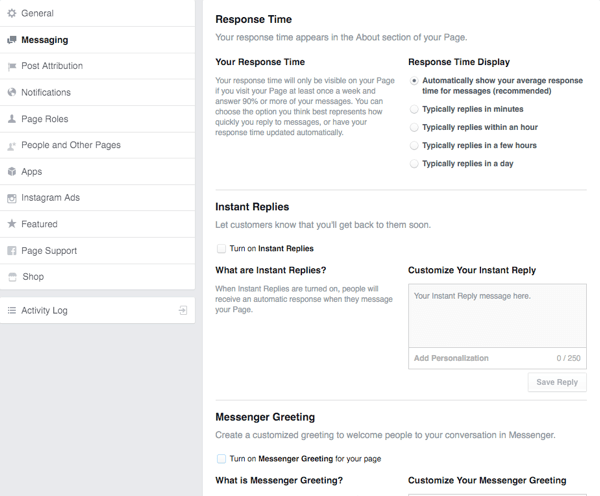Click the Messenger Greeting heading

[265, 417]
